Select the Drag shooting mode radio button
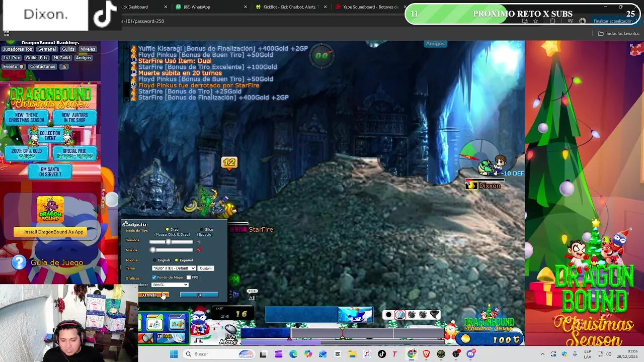Screen dimensions: 644x362 click(x=168, y=230)
